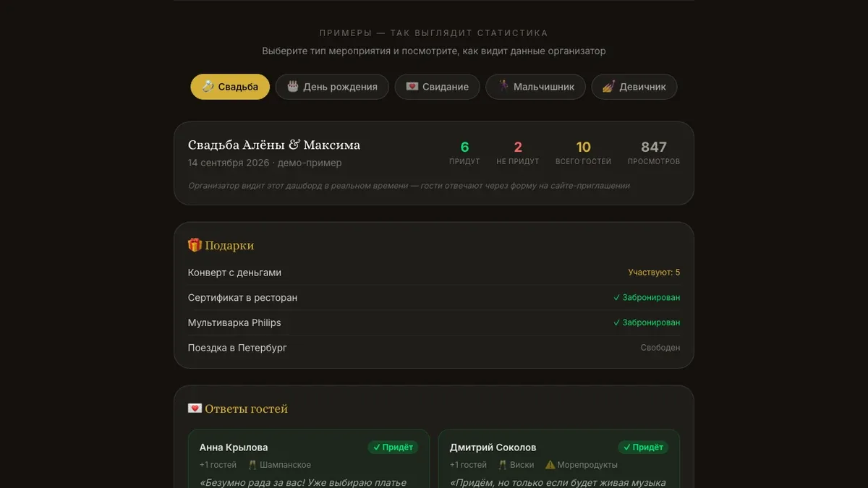
Task: Click the glasses icon next to Шампанское
Action: tap(252, 465)
